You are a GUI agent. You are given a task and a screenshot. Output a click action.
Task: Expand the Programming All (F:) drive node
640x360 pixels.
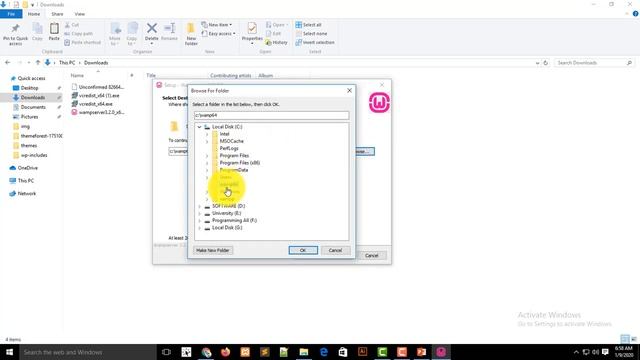[x=199, y=220]
